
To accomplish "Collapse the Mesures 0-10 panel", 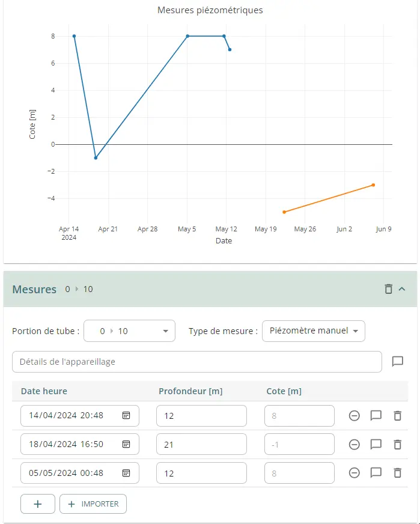I will tap(402, 289).
